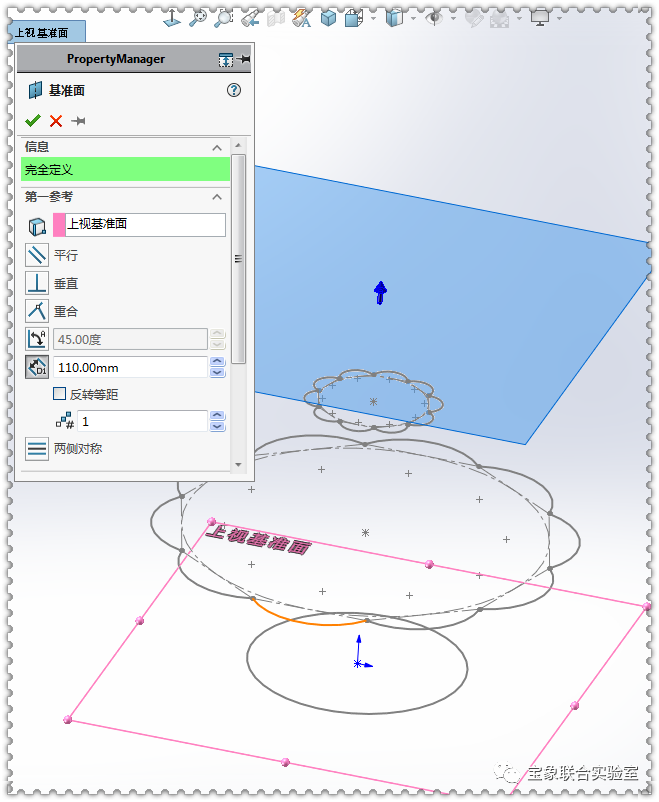Increase the number of planes
Image resolution: width=659 pixels, height=802 pixels.
click(x=217, y=415)
